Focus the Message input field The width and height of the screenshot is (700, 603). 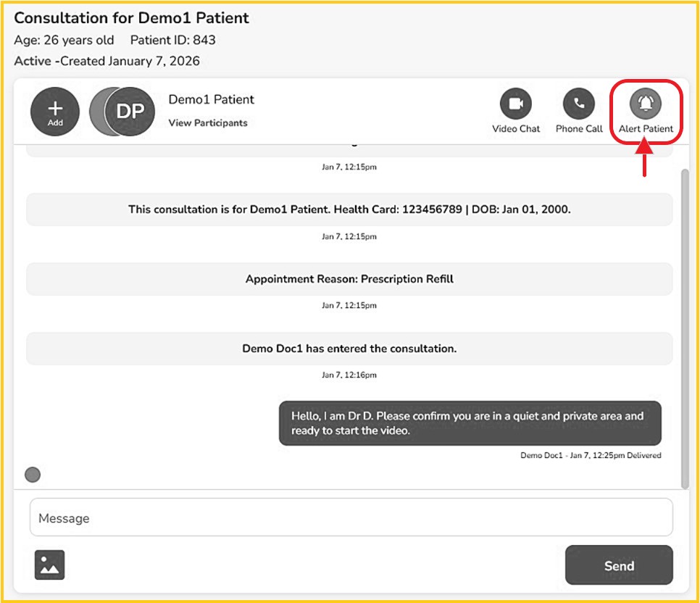tap(351, 517)
